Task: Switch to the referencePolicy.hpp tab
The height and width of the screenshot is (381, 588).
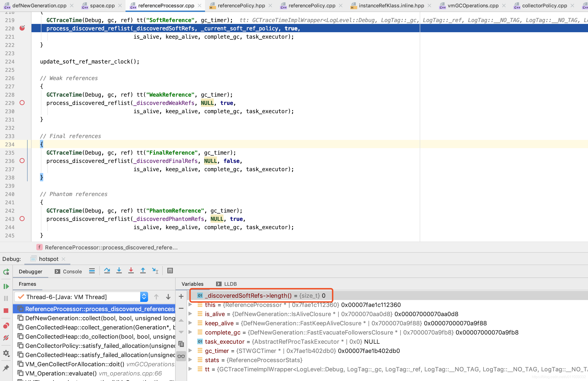Action: tap(241, 6)
